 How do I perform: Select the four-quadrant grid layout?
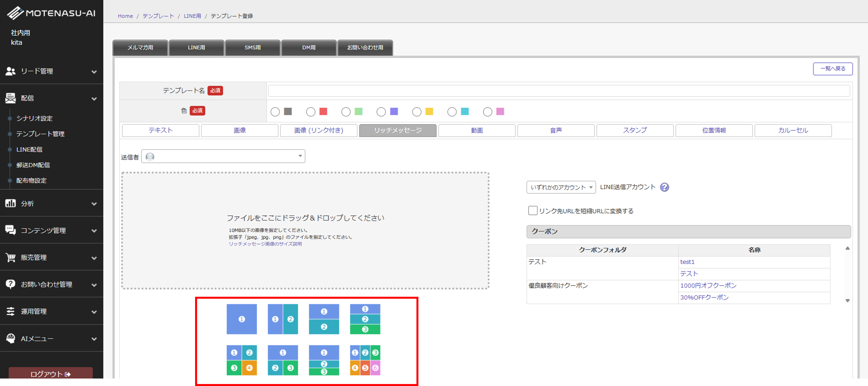click(241, 360)
